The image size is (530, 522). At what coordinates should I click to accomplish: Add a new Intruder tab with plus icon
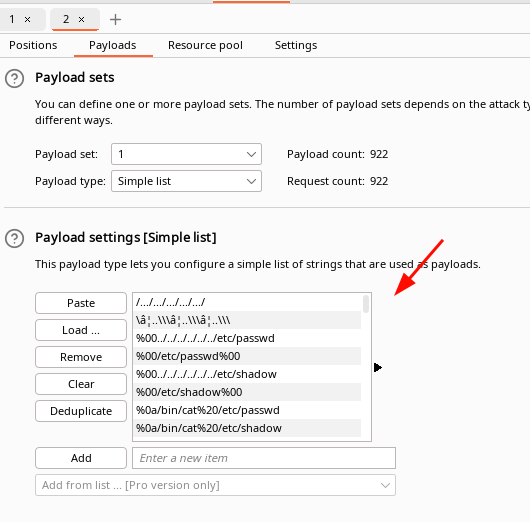click(x=115, y=19)
